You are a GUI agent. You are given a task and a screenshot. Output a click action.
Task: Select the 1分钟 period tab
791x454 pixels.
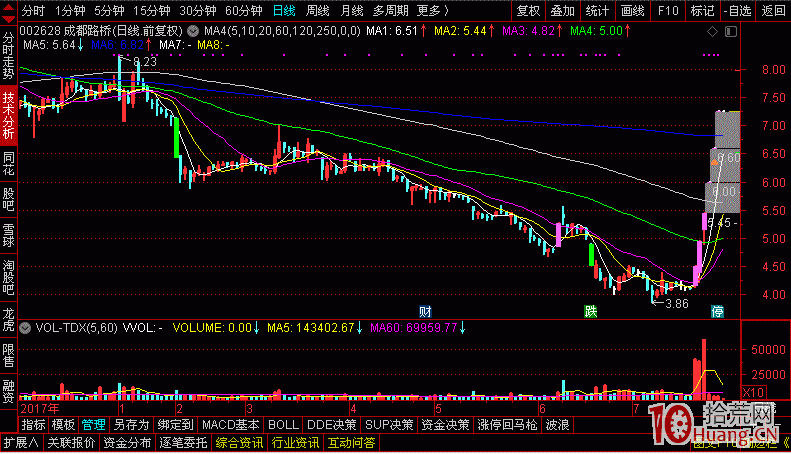coord(70,11)
